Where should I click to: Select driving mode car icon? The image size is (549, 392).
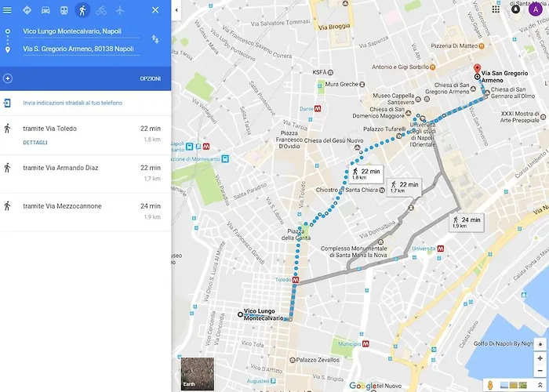pos(45,10)
